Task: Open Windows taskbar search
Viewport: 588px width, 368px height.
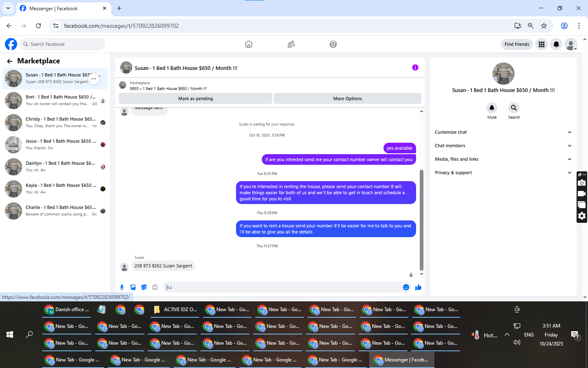Action: [29, 334]
